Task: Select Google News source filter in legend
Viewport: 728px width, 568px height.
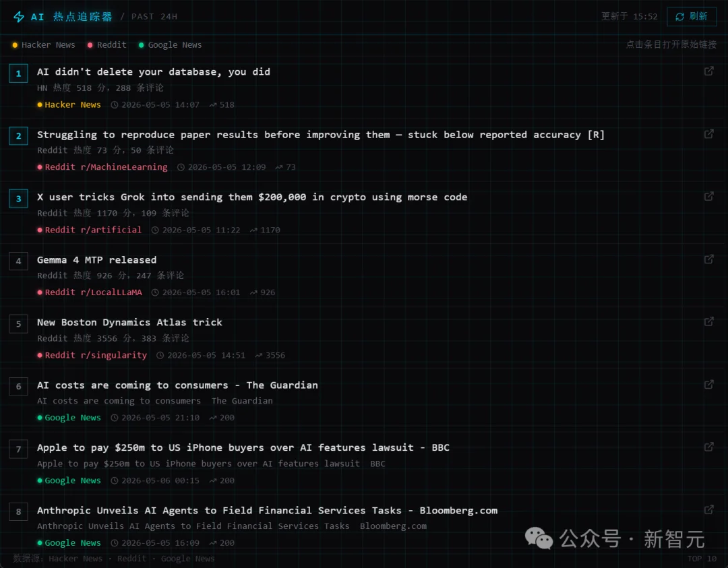Action: 170,45
